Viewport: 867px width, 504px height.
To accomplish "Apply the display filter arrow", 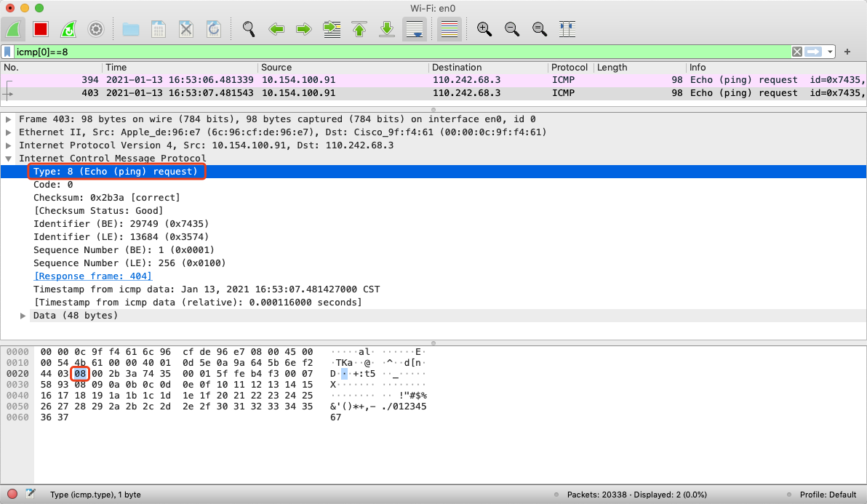I will (x=813, y=52).
